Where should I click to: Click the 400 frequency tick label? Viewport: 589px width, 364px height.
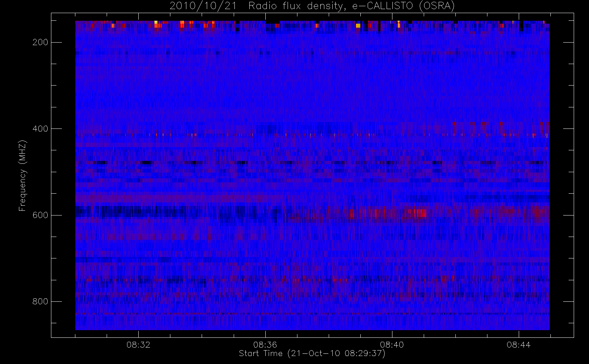pyautogui.click(x=40, y=129)
